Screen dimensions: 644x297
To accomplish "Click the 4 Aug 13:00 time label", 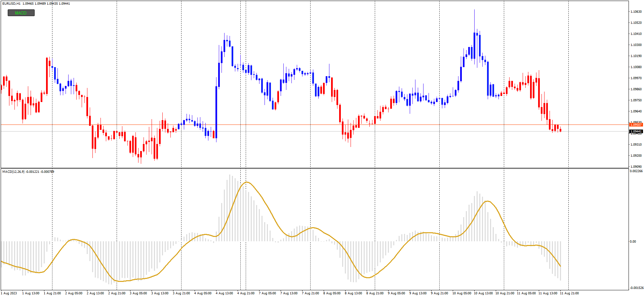I will (224, 293).
